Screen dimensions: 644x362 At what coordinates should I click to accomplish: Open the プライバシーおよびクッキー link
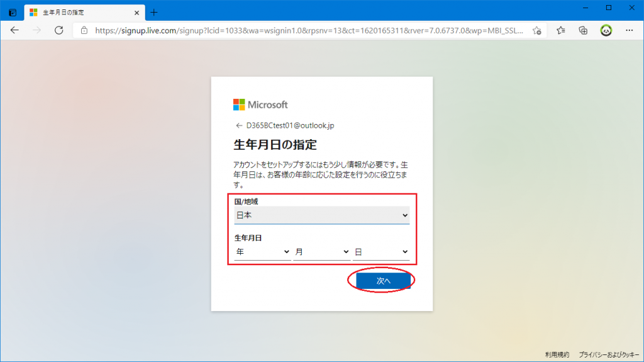[x=609, y=354]
